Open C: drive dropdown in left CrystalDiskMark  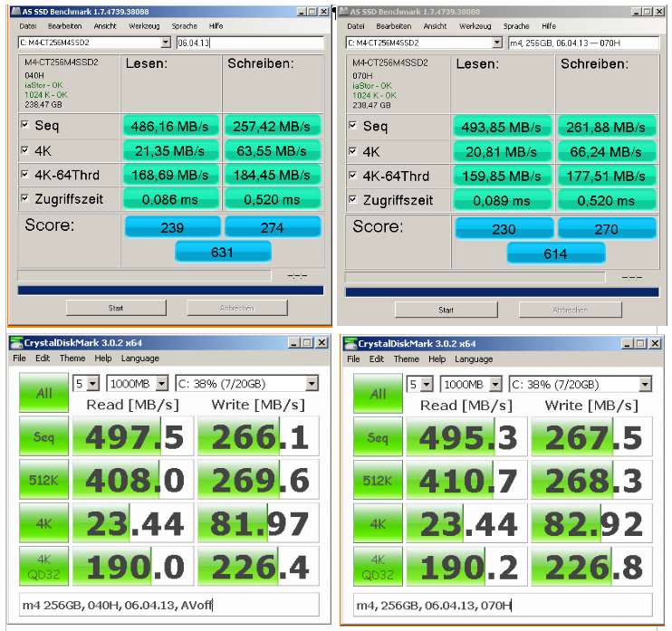312,383
